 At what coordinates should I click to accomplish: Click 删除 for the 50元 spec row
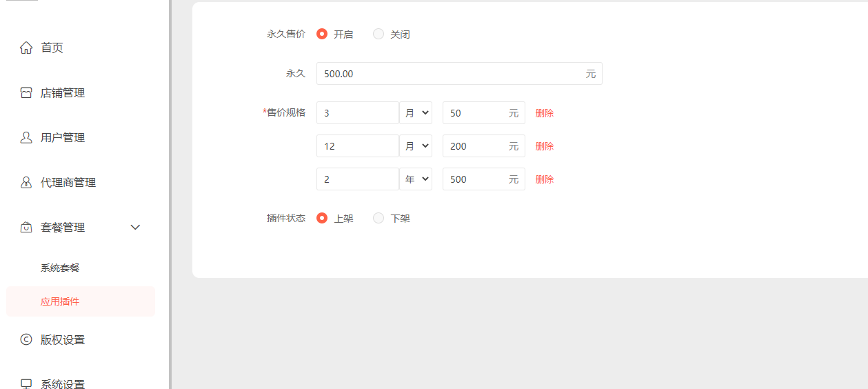tap(545, 113)
